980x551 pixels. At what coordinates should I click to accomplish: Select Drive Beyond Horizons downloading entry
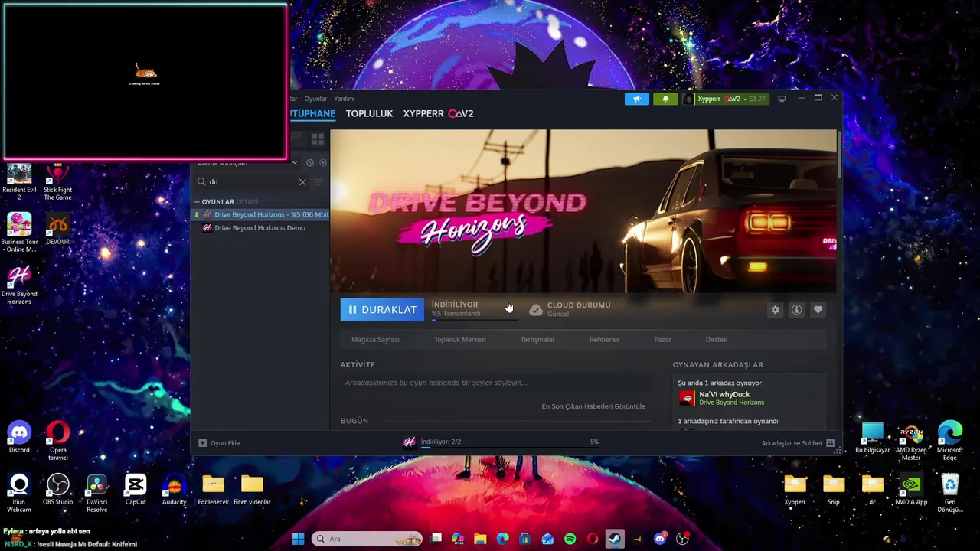(x=260, y=215)
